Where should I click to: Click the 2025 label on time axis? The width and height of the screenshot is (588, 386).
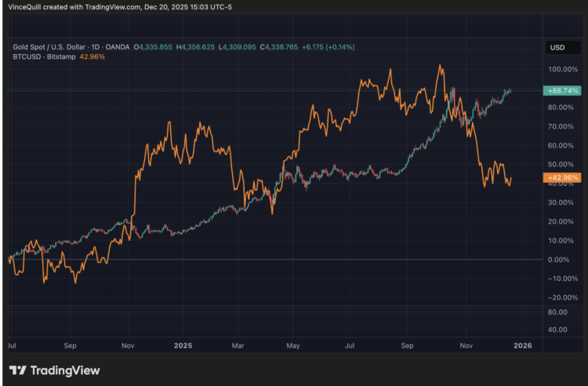pos(183,345)
